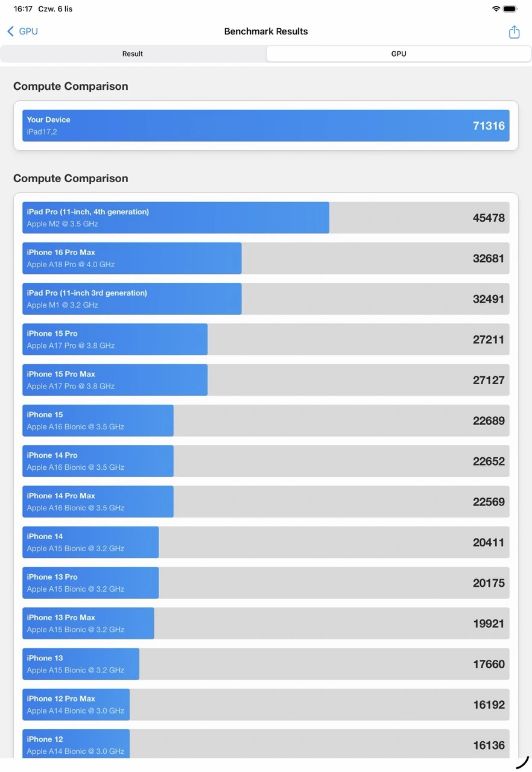Select the iPhone 15 Pro Max comparison row
The image size is (532, 772).
pos(265,380)
